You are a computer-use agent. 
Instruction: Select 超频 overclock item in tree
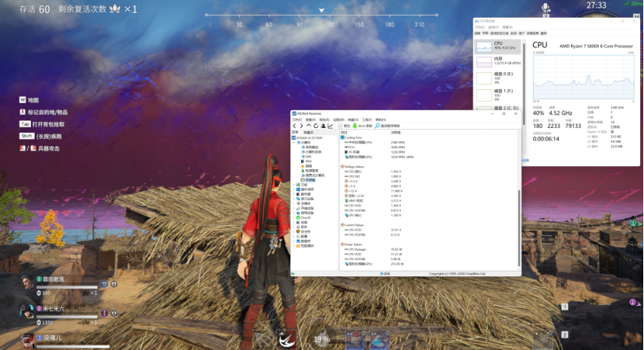[x=306, y=166]
